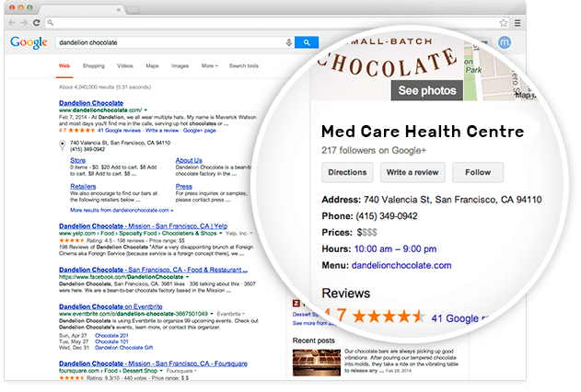Image resolution: width=581 pixels, height=392 pixels.
Task: Click Med Care Health Centre heading
Action: [x=423, y=132]
